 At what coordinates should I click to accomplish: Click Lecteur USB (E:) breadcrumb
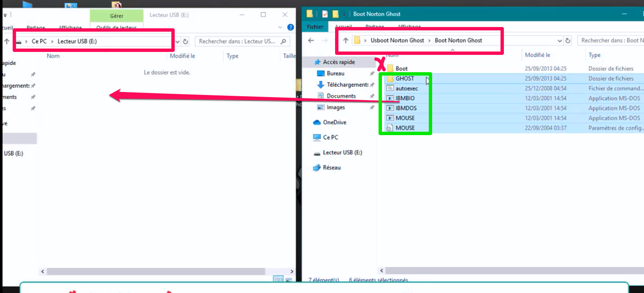pos(77,41)
